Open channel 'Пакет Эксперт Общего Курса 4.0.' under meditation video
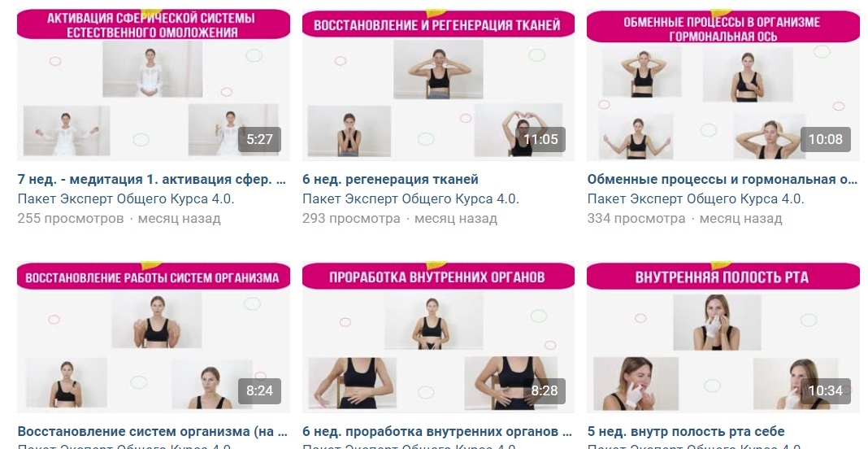868x449 pixels. click(126, 198)
